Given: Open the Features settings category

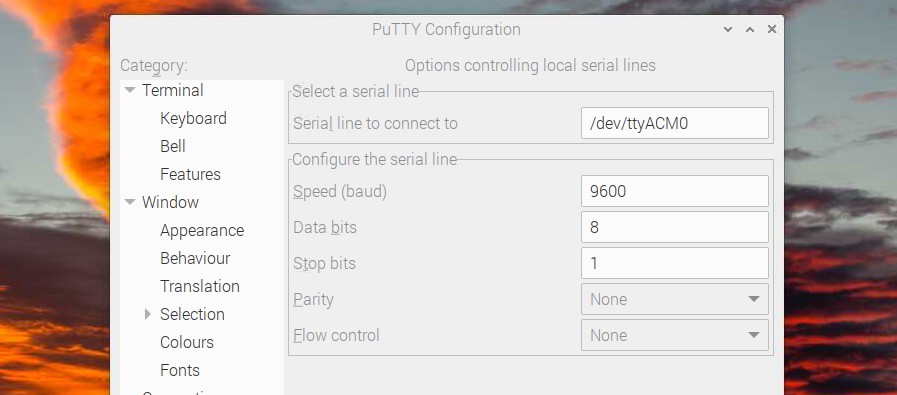Looking at the screenshot, I should tap(190, 175).
